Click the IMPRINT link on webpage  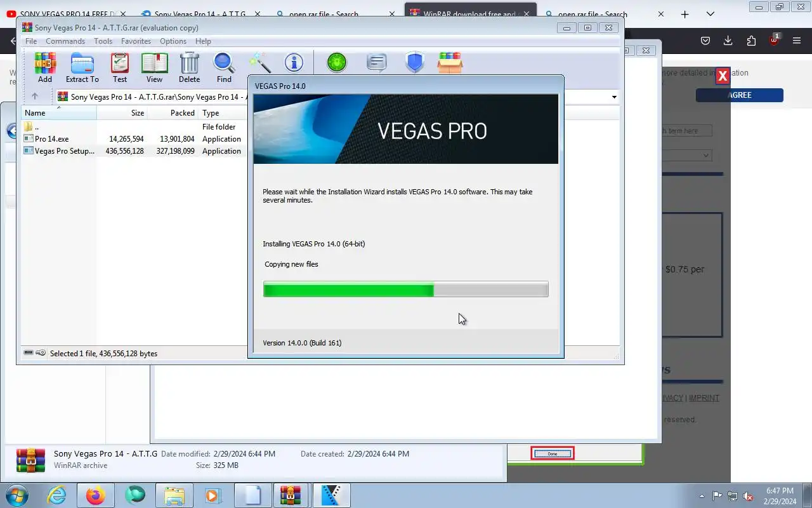704,398
